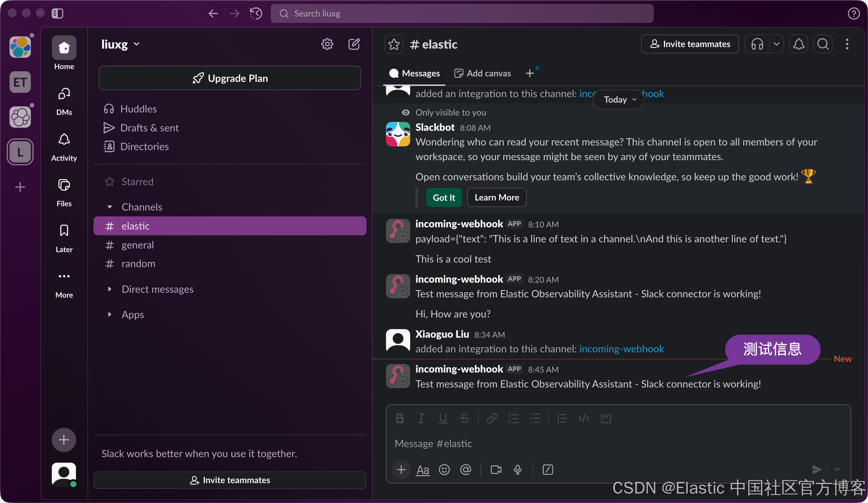868x503 pixels.
Task: Select the general channel
Action: tap(138, 245)
